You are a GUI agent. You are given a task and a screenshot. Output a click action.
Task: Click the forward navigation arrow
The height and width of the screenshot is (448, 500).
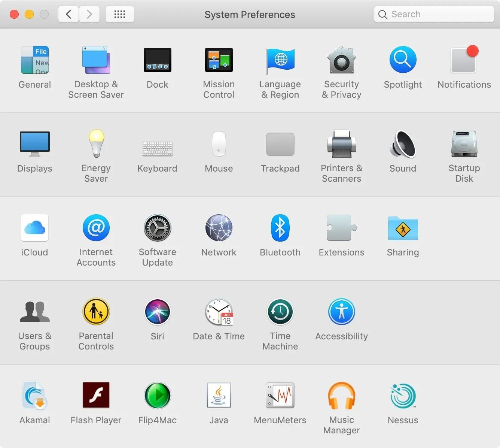89,15
